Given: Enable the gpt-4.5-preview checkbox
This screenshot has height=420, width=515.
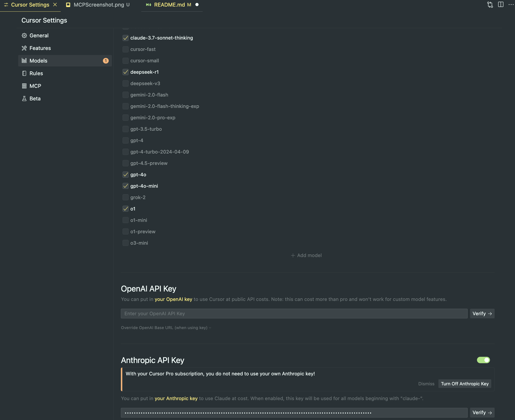Looking at the screenshot, I should (x=125, y=163).
